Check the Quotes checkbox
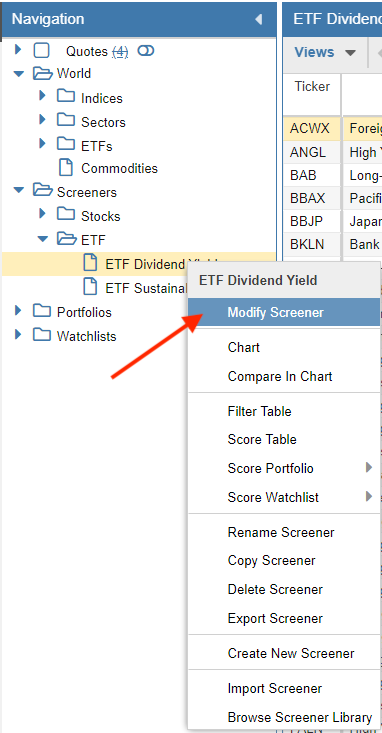This screenshot has height=733, width=382. point(42,50)
